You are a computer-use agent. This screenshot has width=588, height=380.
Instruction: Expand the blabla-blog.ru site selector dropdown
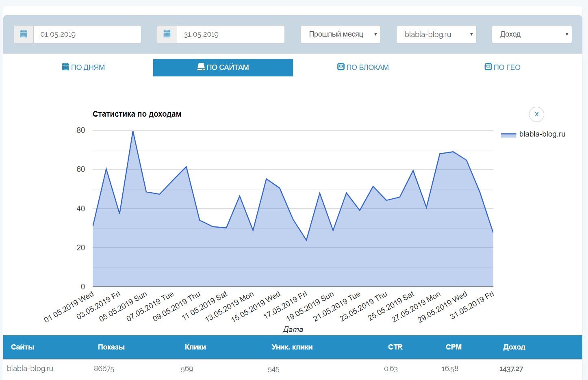coord(436,35)
